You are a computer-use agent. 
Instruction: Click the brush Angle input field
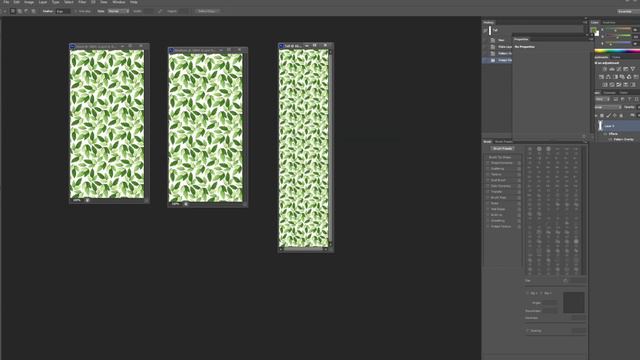click(x=549, y=303)
